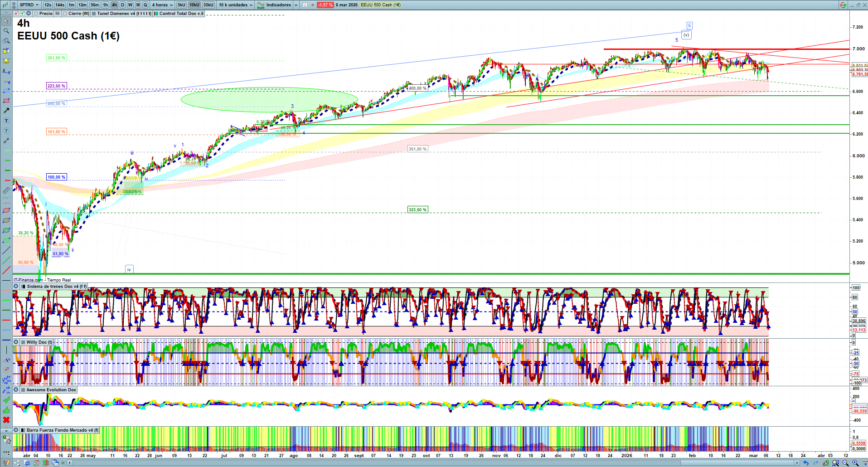
Task: Click the 35kU units button
Action: pyautogui.click(x=208, y=5)
